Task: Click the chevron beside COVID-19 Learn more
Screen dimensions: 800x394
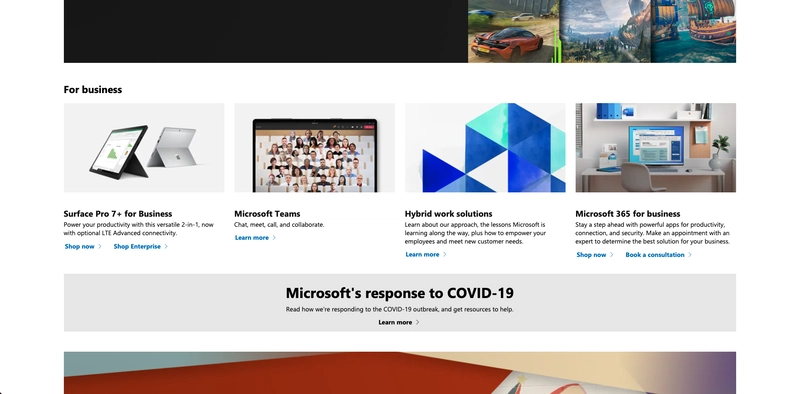Action: click(417, 323)
